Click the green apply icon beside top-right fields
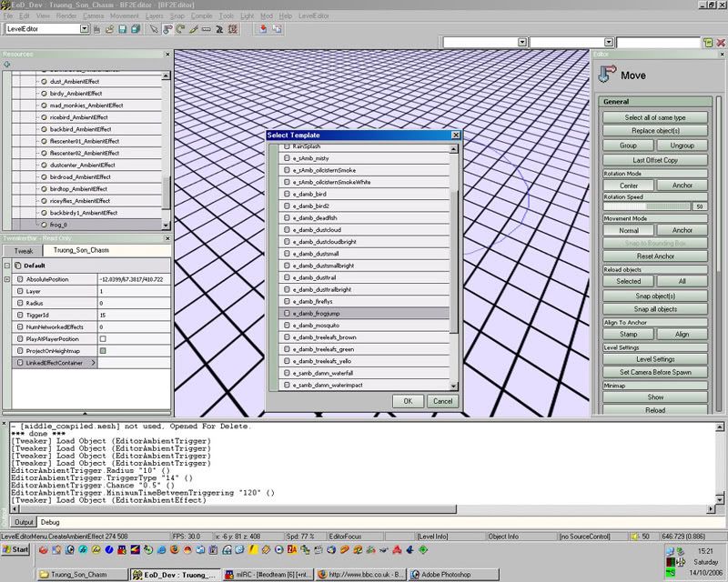The image size is (728, 582). click(x=708, y=42)
